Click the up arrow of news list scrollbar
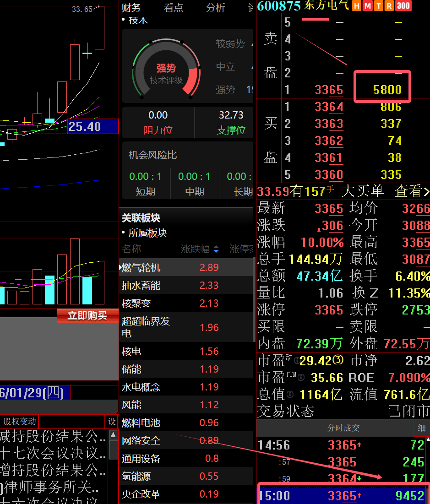 [113, 435]
